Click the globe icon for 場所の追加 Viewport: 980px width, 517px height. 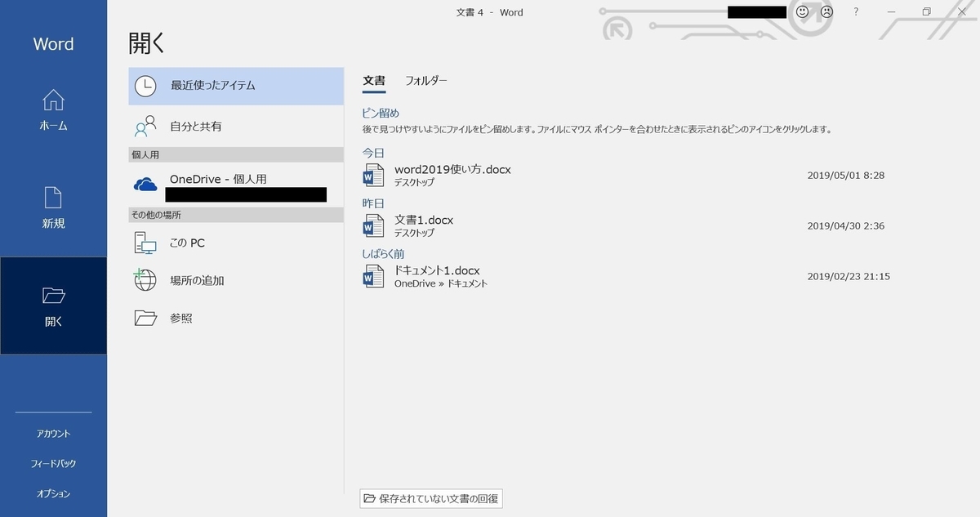(x=145, y=280)
